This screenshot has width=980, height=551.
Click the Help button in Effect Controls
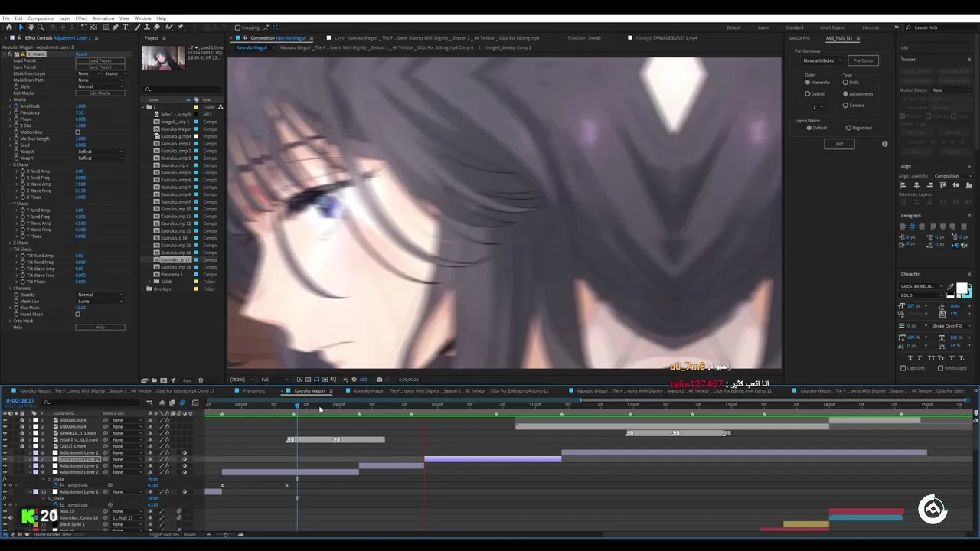click(100, 328)
